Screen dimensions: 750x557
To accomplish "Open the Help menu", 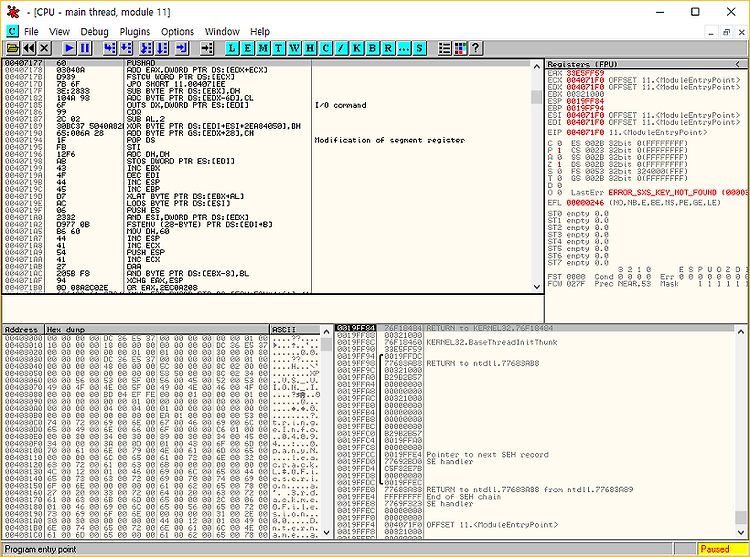I will click(260, 32).
